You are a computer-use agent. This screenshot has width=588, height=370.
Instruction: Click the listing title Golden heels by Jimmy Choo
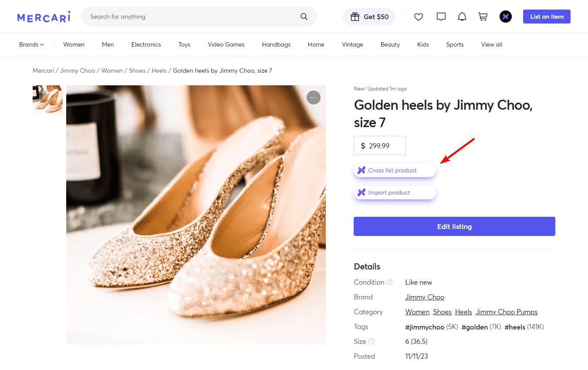coord(443,114)
